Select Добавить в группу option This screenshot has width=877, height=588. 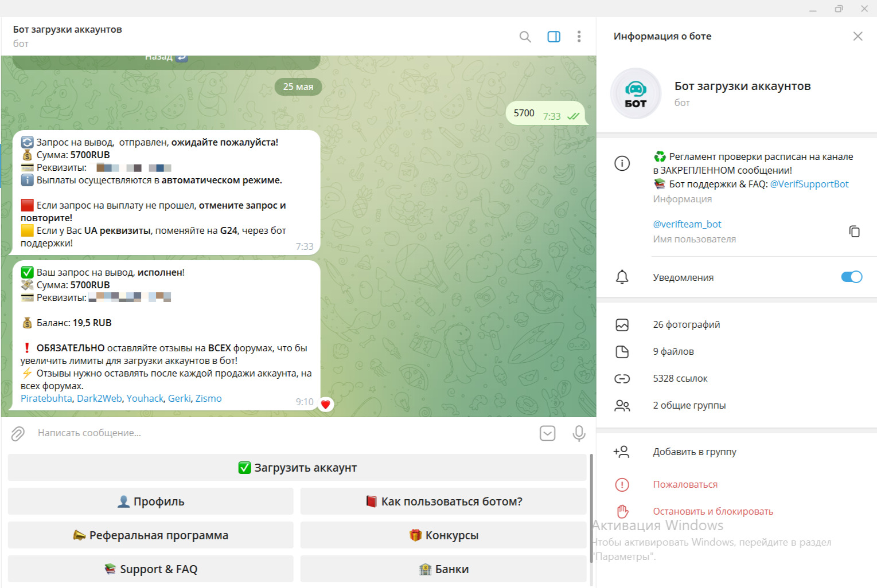pos(694,452)
